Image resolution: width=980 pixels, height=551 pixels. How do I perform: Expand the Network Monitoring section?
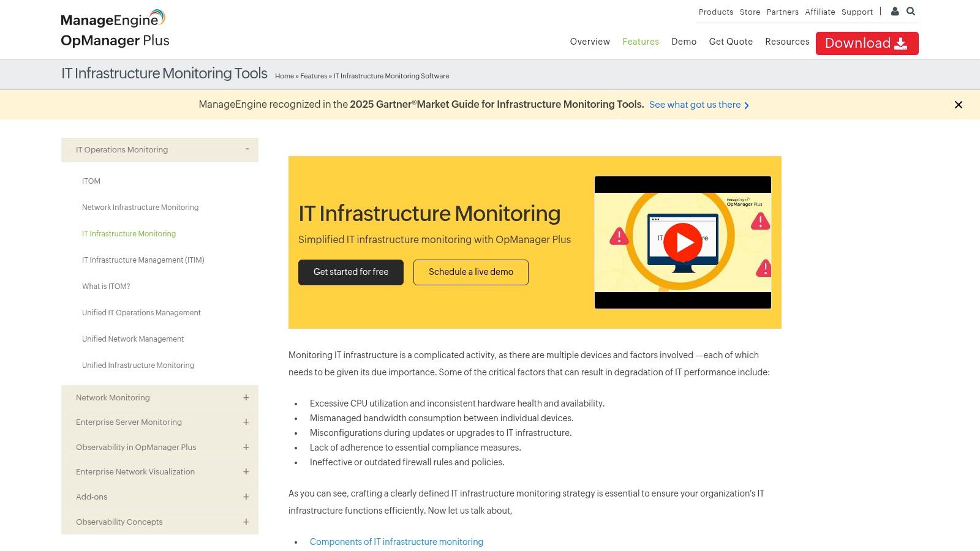(x=160, y=397)
